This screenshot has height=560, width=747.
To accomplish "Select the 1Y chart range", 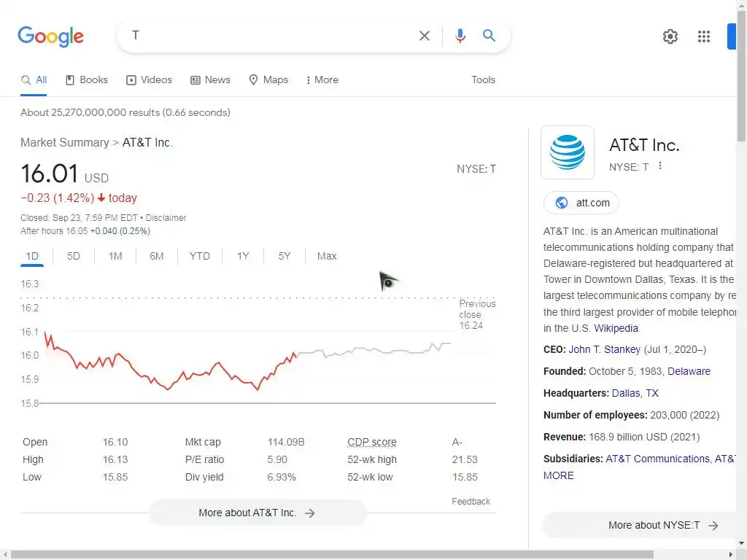I will click(x=243, y=256).
